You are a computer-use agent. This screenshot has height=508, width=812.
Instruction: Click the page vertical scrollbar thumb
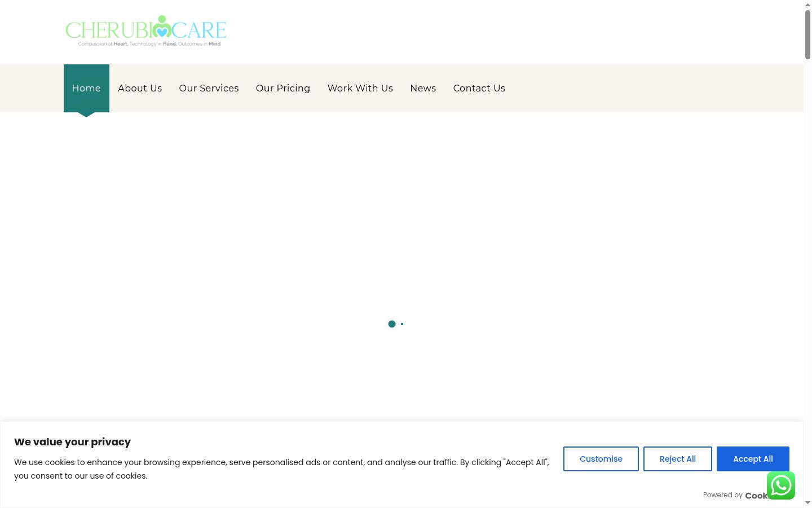pyautogui.click(x=807, y=34)
